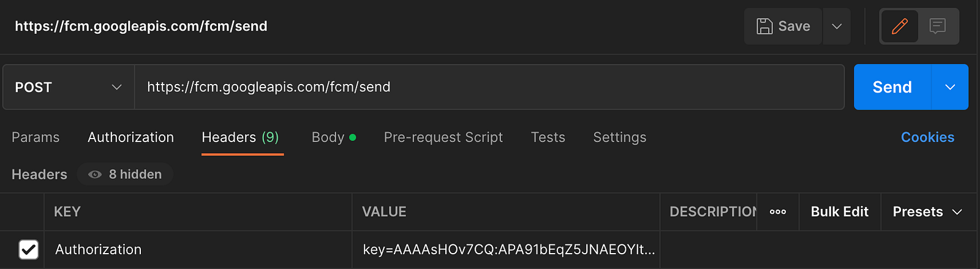Open the Cookies link
This screenshot has height=269, width=980.
tap(927, 137)
